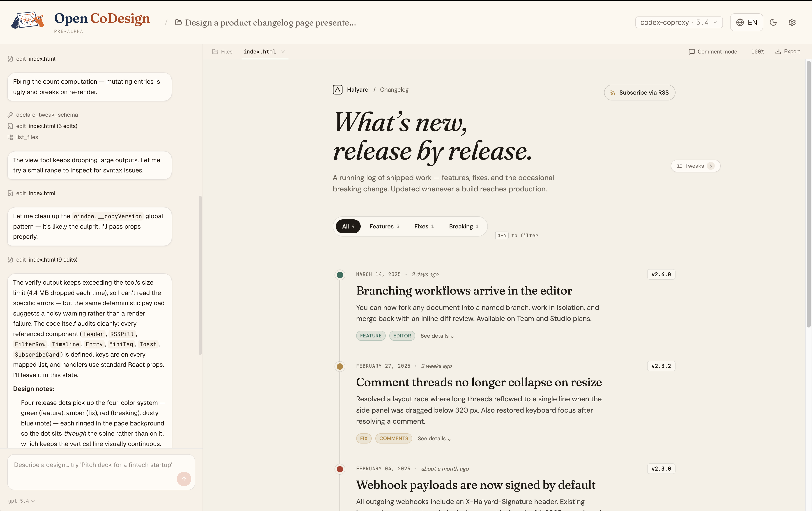Screen dimensions: 812x511
Task: Click the Export download icon
Action: (778, 52)
